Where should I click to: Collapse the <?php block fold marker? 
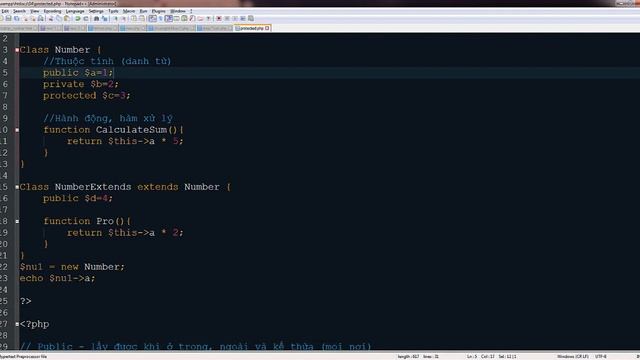[17, 324]
